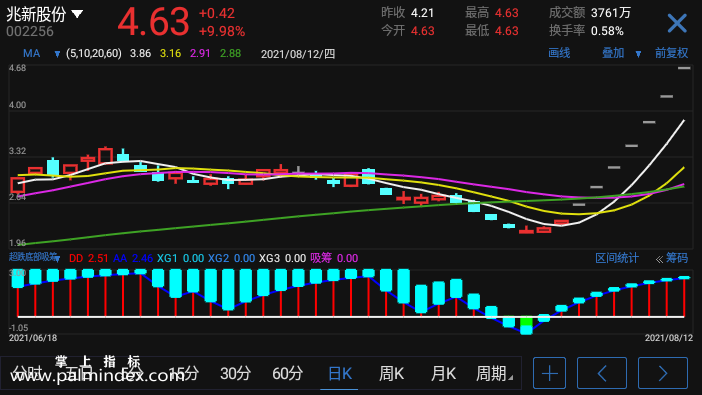Expand the MA indicator dropdown arrow

click(x=57, y=54)
